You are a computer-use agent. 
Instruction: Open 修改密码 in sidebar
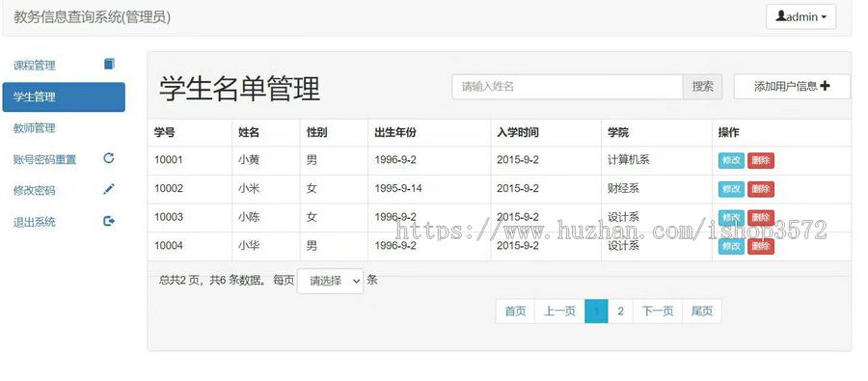(x=64, y=191)
